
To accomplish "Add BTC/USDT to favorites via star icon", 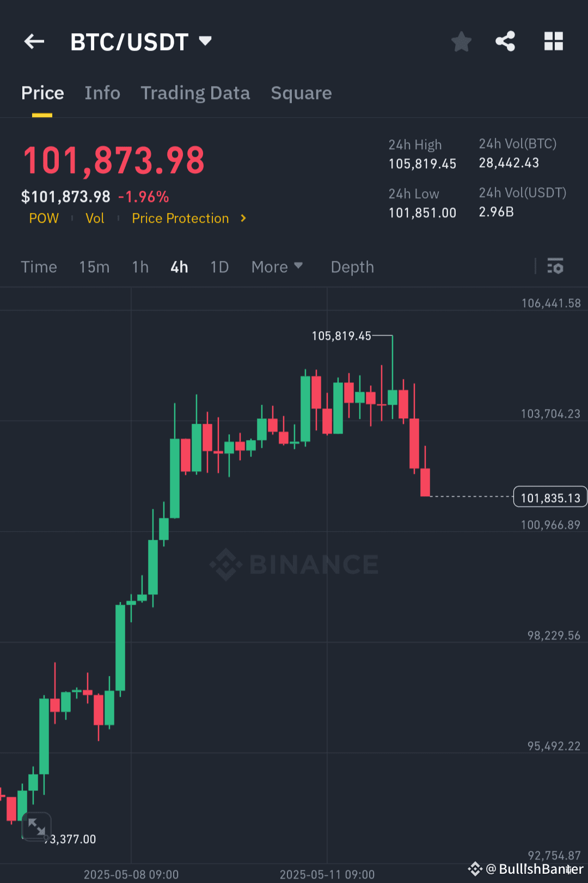I will pos(461,41).
